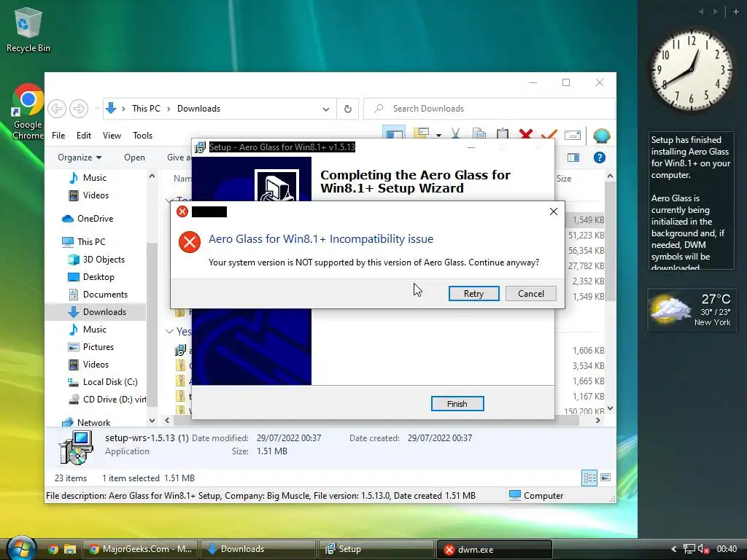
Task: Expand the address bar history dropdown
Action: click(326, 109)
